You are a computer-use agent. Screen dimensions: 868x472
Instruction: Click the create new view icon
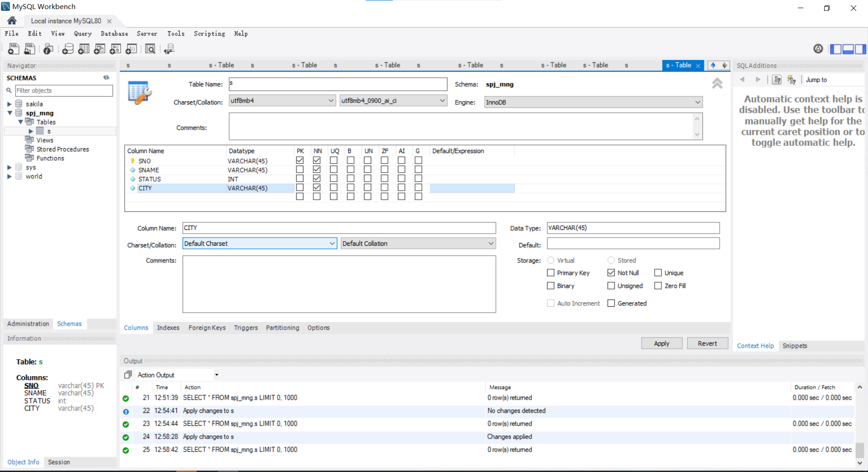(x=99, y=49)
